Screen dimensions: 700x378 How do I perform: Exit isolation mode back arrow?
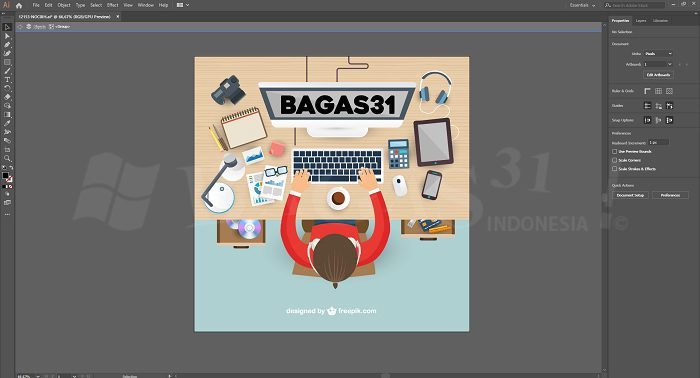point(20,27)
